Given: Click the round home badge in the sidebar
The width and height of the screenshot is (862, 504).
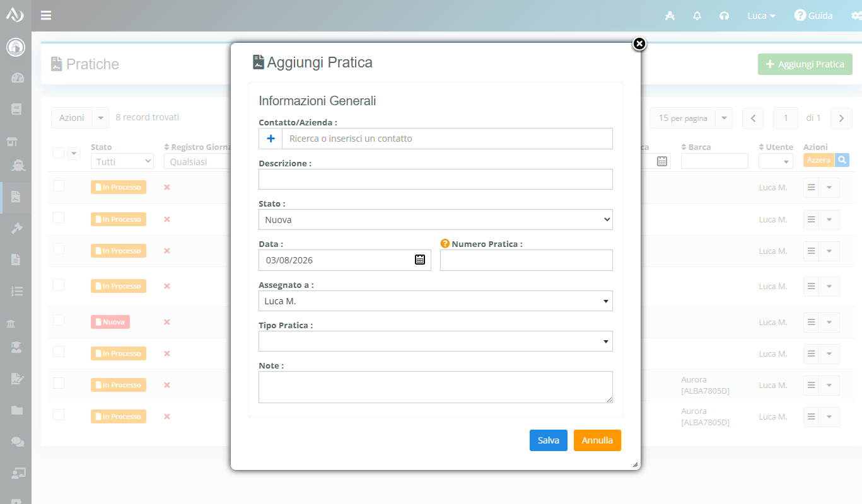Looking at the screenshot, I should pos(16,47).
